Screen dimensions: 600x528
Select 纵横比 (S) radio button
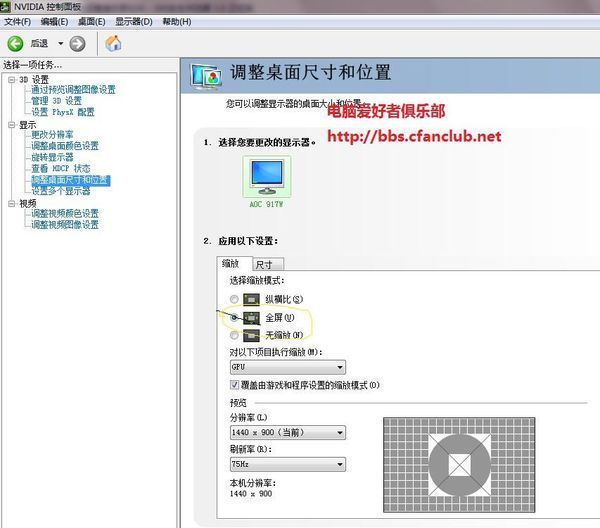[x=234, y=299]
